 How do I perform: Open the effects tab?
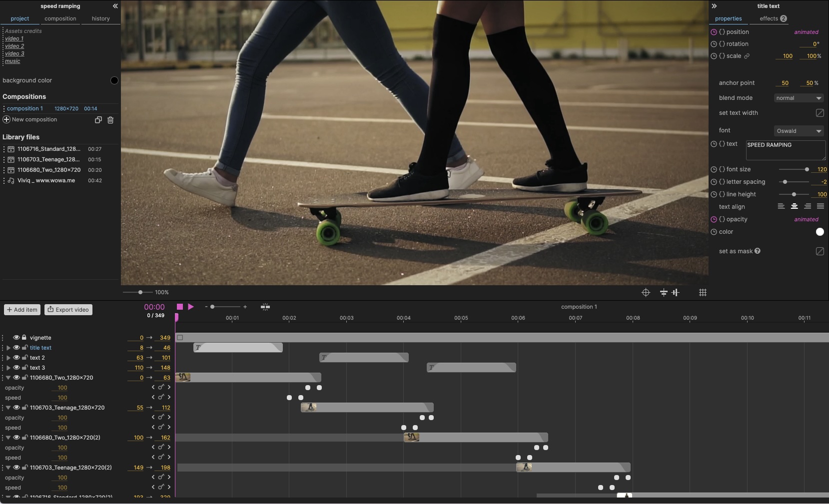773,18
